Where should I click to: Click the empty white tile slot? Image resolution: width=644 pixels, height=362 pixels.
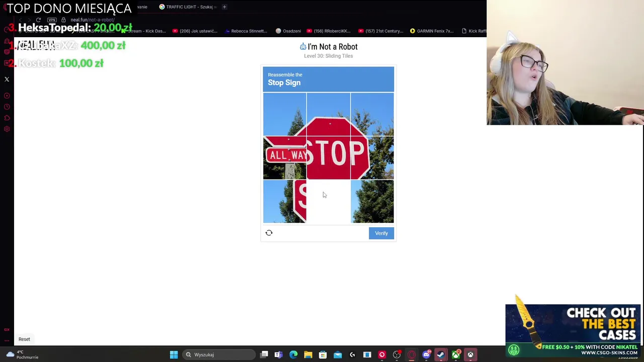329,202
